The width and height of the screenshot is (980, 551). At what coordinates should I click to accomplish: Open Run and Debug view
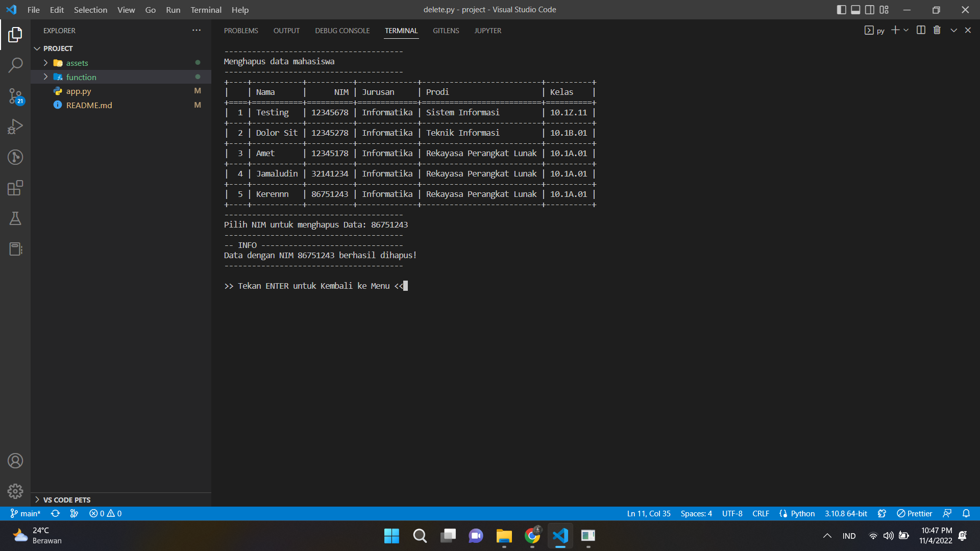(15, 127)
